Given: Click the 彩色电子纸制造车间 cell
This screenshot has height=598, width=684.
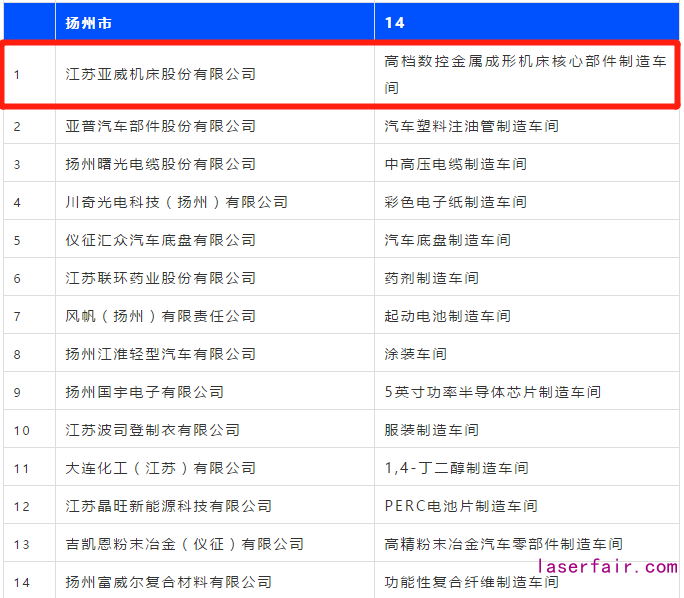Looking at the screenshot, I should click(455, 202).
